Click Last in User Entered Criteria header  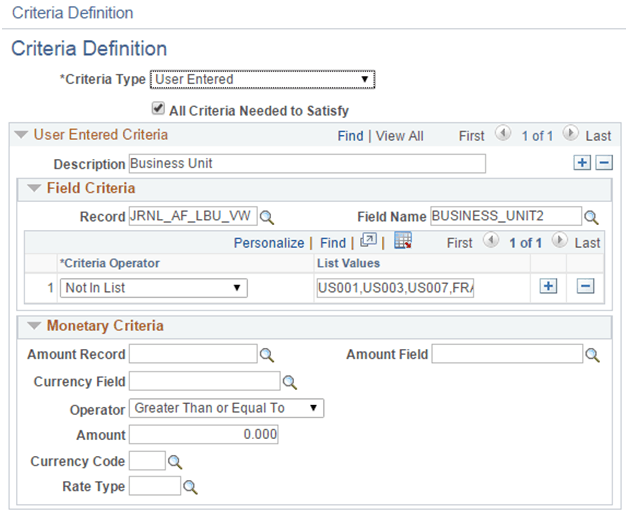tap(598, 136)
